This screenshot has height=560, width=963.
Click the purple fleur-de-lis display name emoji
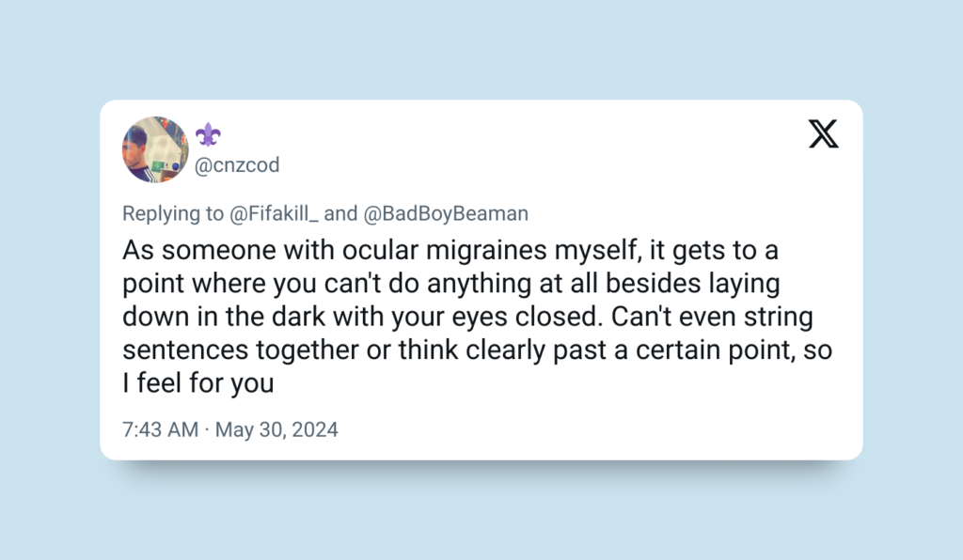(x=208, y=134)
